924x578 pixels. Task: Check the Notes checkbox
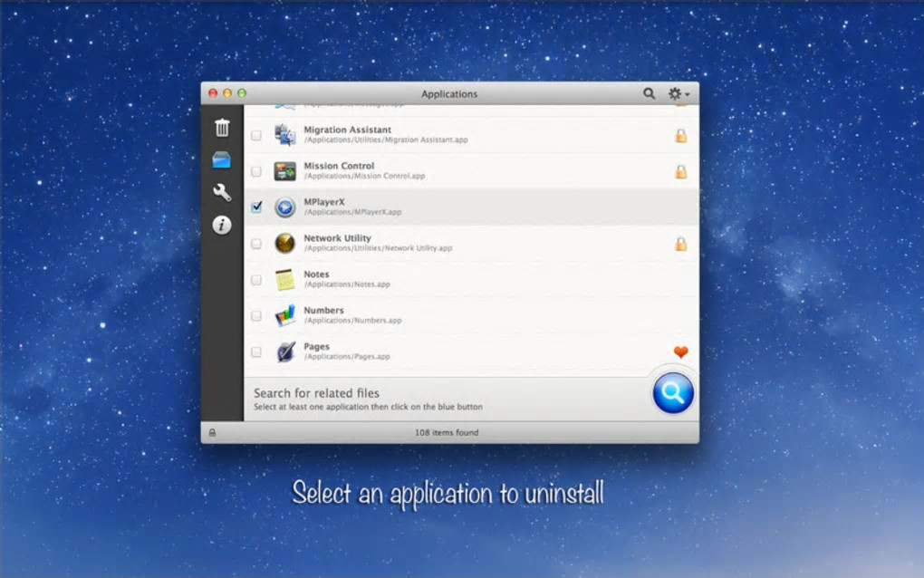coord(256,280)
